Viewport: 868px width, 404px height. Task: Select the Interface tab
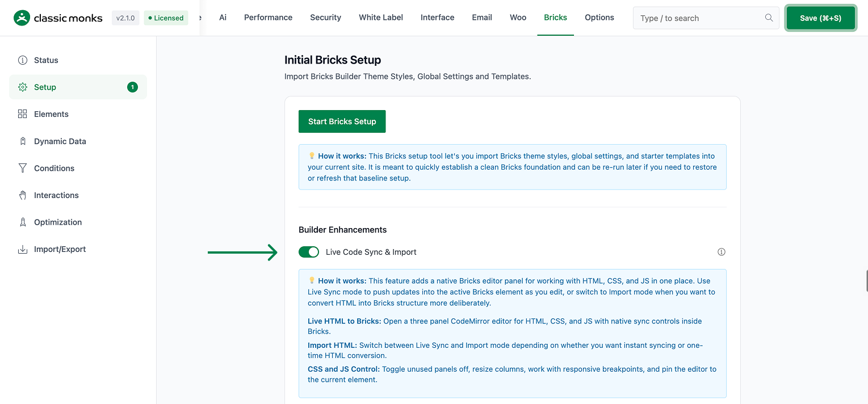437,18
